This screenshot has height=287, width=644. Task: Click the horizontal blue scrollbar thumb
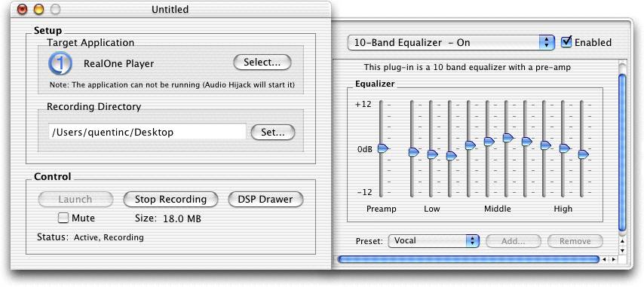tap(468, 260)
